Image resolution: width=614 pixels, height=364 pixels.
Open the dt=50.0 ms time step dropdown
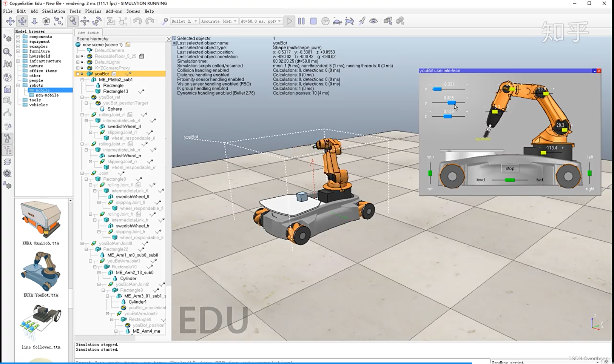coord(261,21)
